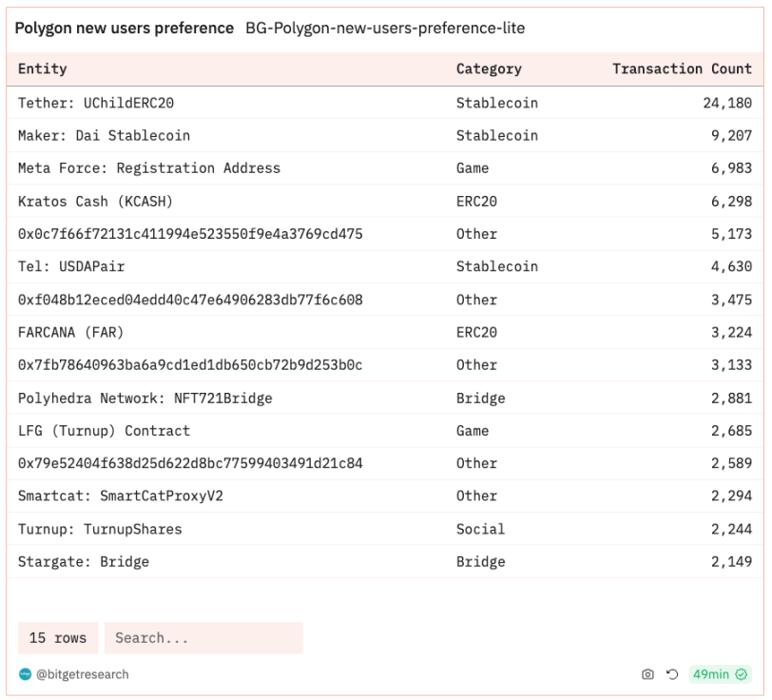
Task: Sort by Category column header
Action: click(x=489, y=69)
